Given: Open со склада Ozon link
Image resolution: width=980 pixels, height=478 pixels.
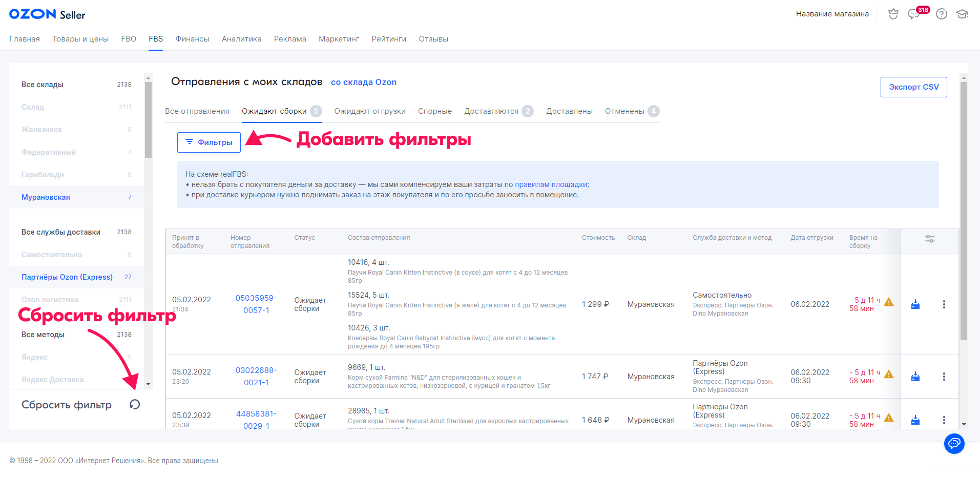Looking at the screenshot, I should pos(364,82).
